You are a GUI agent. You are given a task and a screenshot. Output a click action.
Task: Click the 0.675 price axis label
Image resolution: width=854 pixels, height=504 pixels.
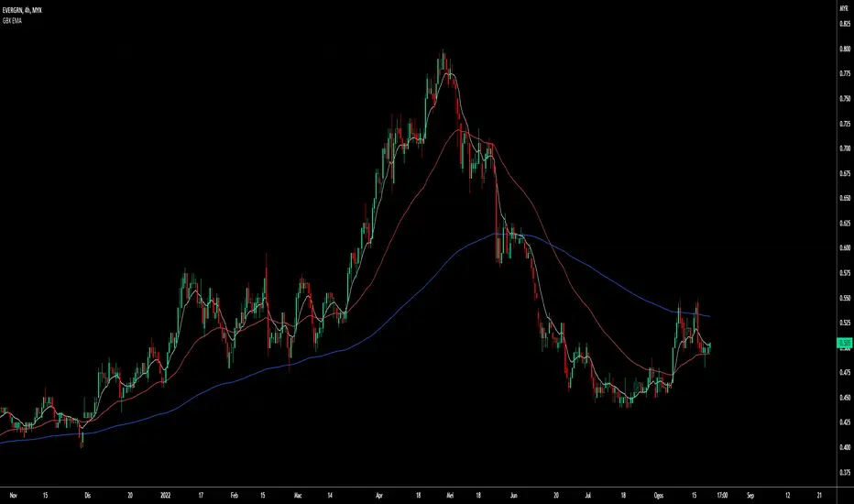[x=845, y=173]
